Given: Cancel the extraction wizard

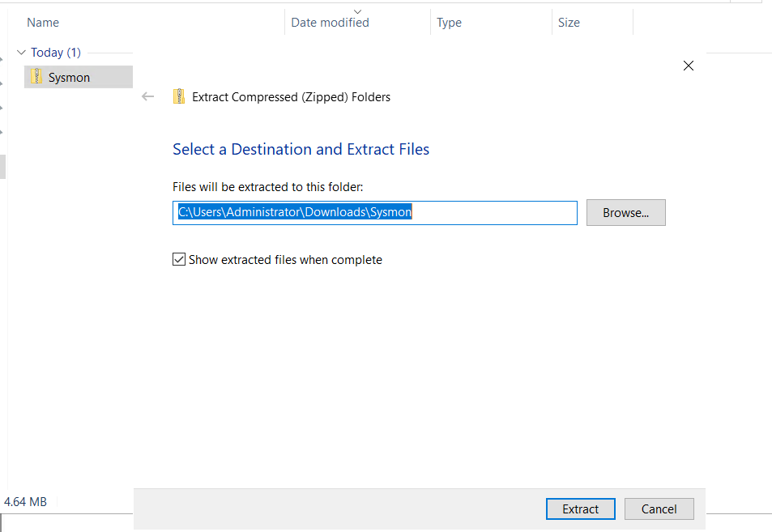Looking at the screenshot, I should tap(659, 509).
